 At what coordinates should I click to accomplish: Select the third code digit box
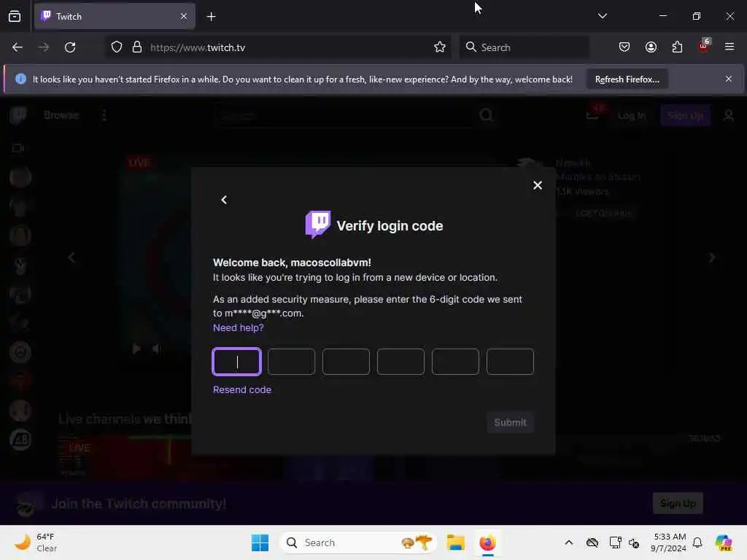click(x=346, y=362)
